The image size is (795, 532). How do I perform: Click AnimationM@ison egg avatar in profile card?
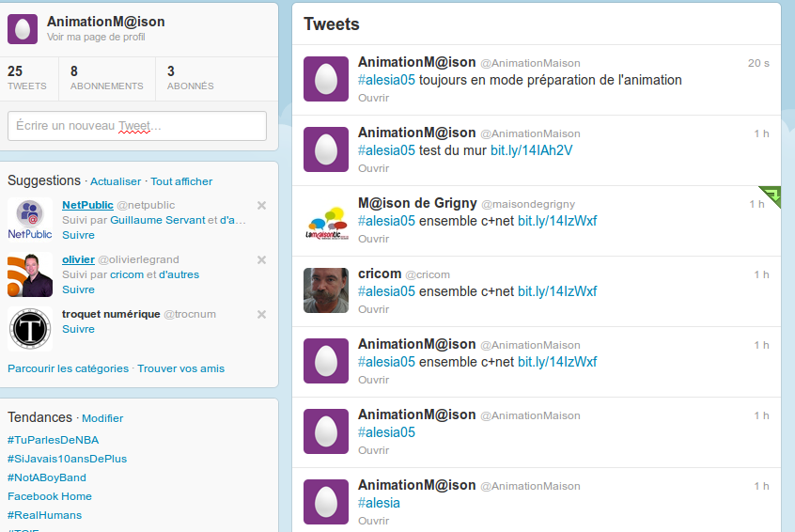pyautogui.click(x=23, y=29)
